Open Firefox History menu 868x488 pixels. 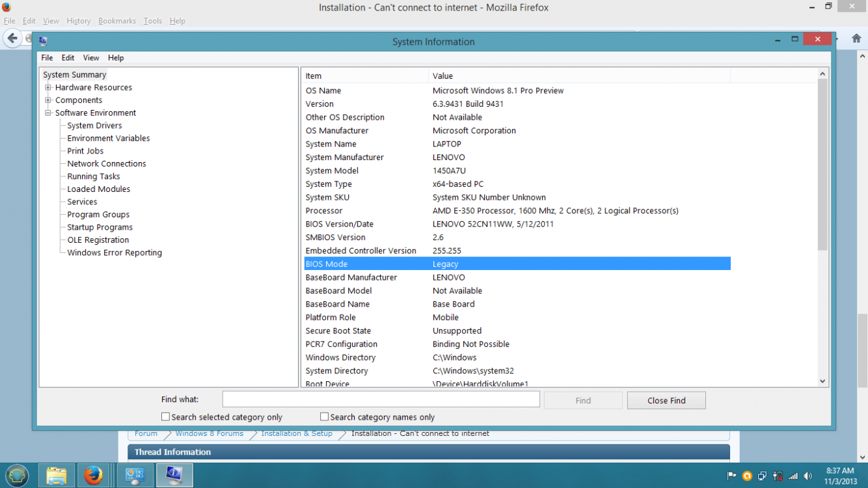click(79, 21)
